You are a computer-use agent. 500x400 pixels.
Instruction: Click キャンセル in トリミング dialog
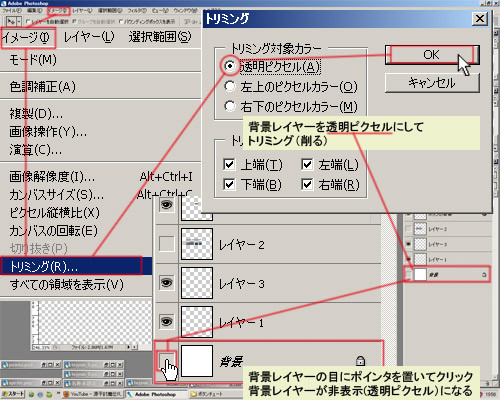[432, 82]
